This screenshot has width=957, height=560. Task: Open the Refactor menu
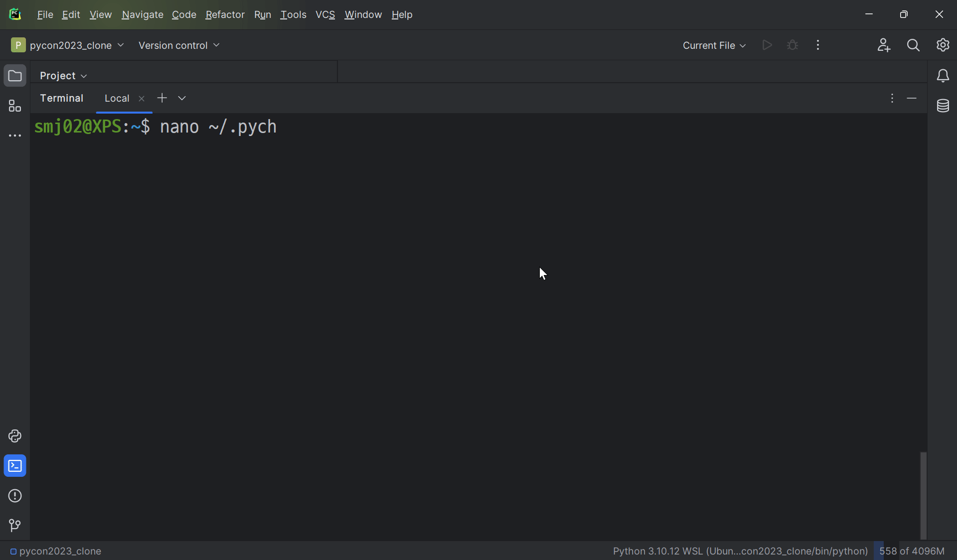225,15
